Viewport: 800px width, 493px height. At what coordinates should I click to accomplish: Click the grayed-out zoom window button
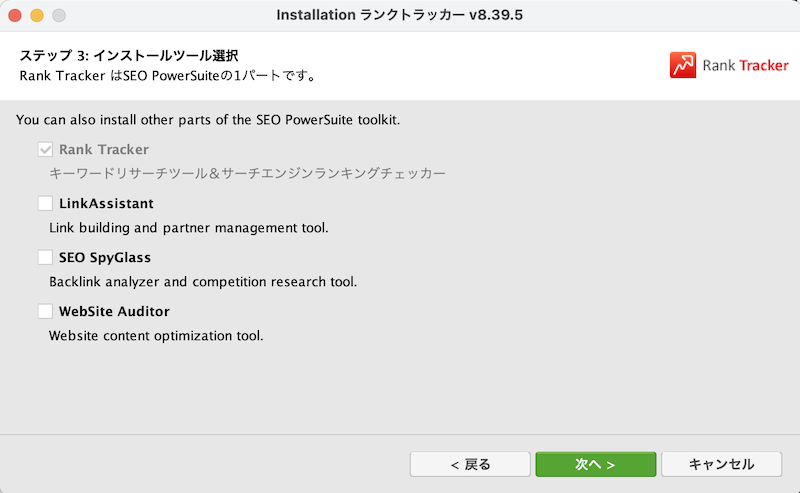point(59,15)
